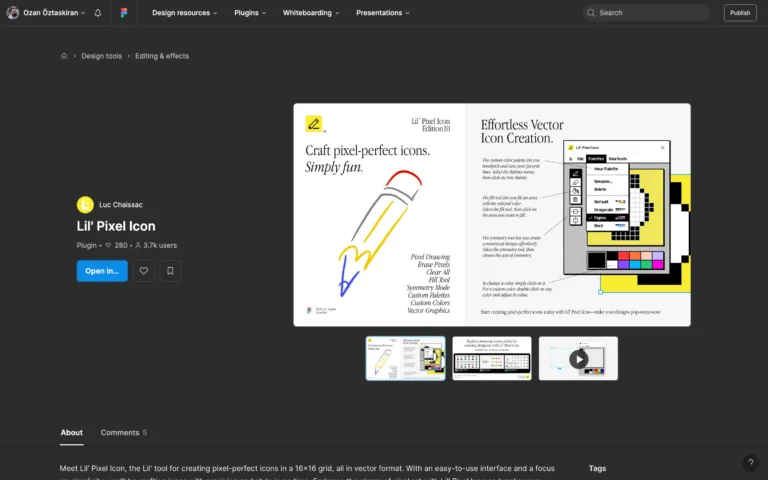Click Luc Chaissac's yellow avatar

[x=85, y=205]
